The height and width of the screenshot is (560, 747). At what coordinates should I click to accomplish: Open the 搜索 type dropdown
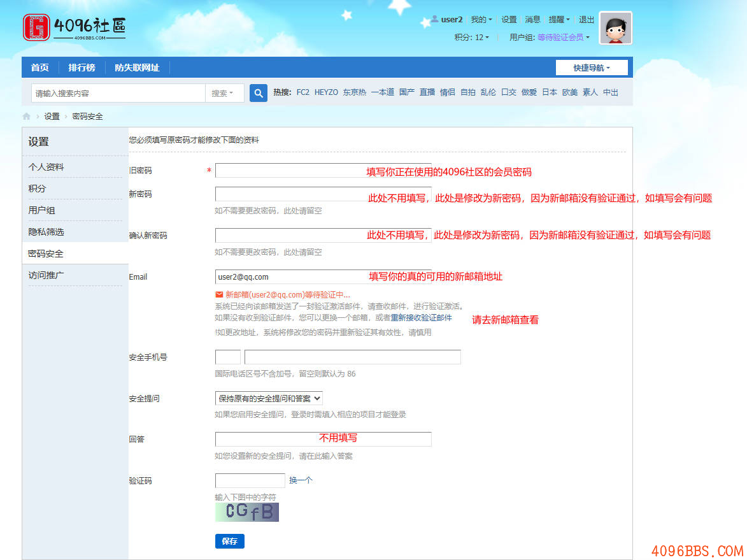tap(222, 93)
